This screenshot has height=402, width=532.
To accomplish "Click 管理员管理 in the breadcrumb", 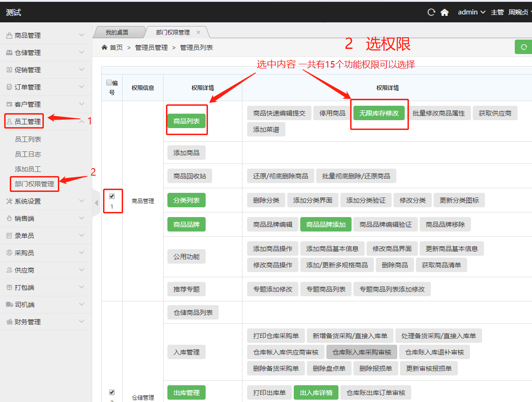I will 151,48.
